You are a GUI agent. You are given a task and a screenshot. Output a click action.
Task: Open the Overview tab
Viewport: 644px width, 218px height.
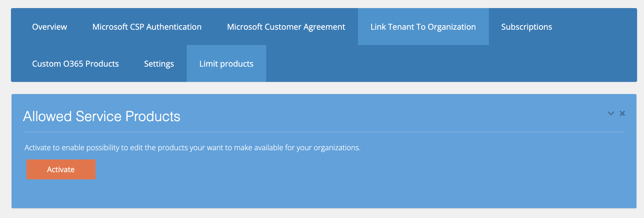[49, 27]
